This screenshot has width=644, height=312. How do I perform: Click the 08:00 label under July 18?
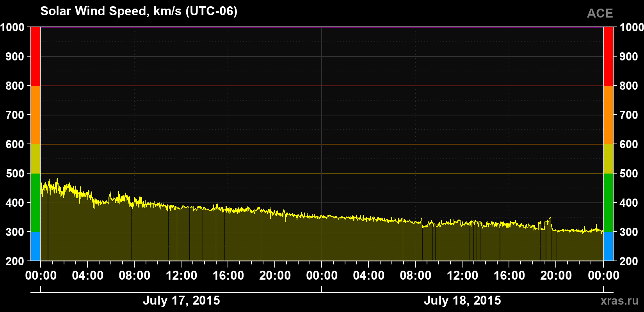click(x=416, y=275)
